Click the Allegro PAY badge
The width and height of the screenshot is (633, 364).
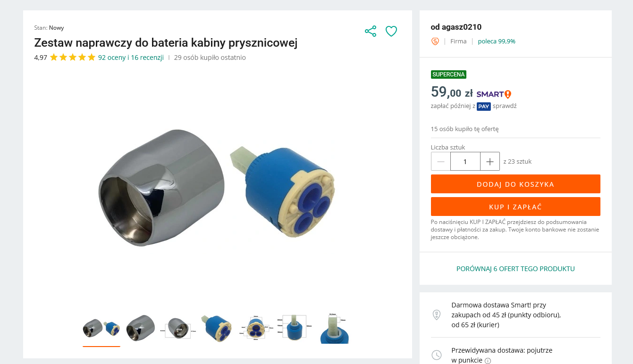pos(484,107)
